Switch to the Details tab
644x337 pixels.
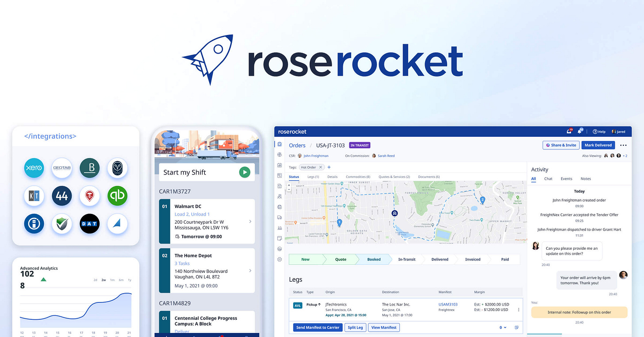pyautogui.click(x=332, y=177)
